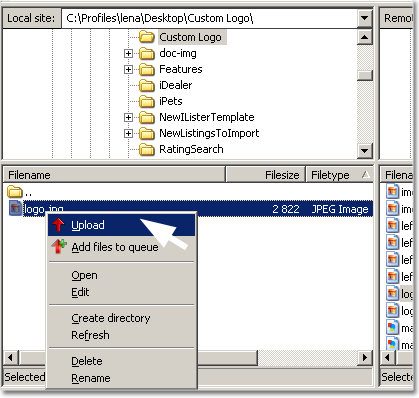Select the NewIListerTemplate folder
The height and width of the screenshot is (398, 419).
[x=207, y=117]
